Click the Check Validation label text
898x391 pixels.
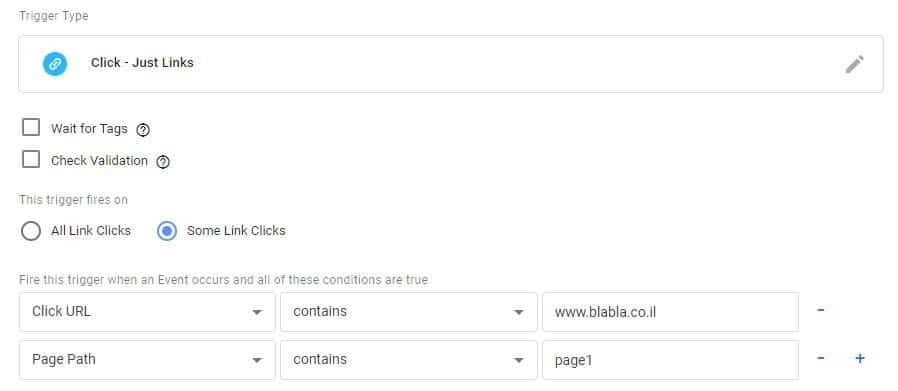[99, 161]
